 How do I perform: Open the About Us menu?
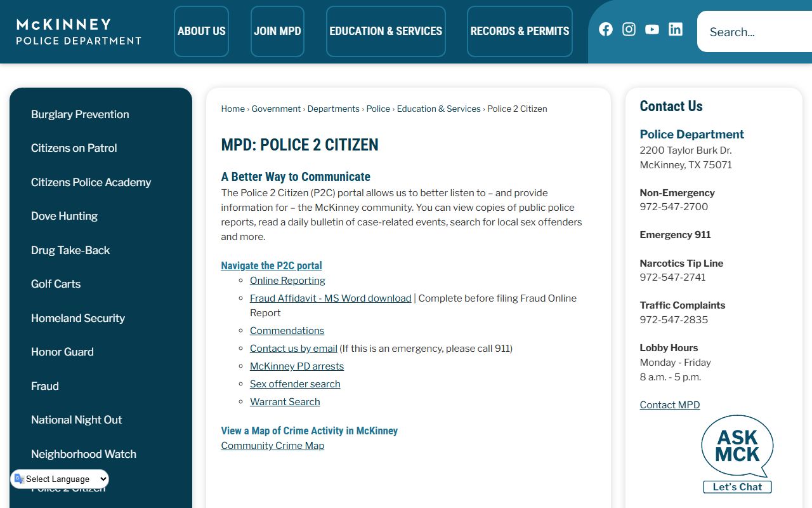(x=201, y=31)
